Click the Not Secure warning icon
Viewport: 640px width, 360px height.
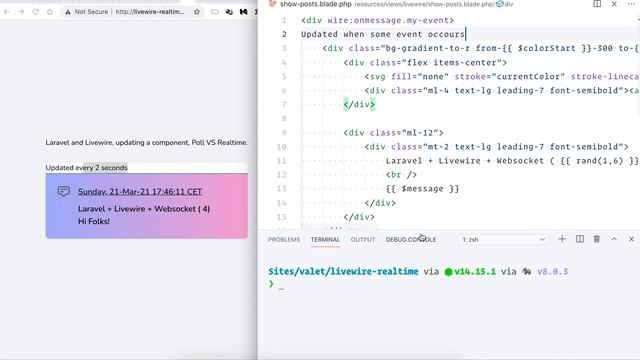pos(68,12)
